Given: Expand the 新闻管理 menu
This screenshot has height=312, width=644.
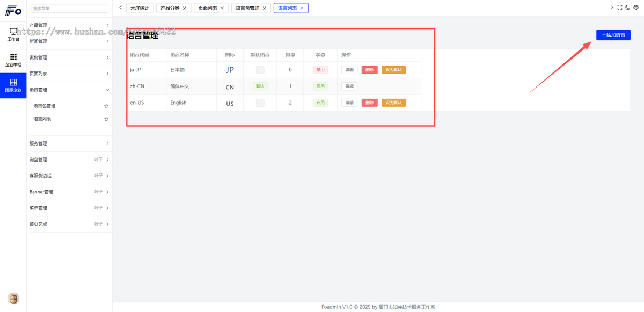Looking at the screenshot, I should point(69,41).
